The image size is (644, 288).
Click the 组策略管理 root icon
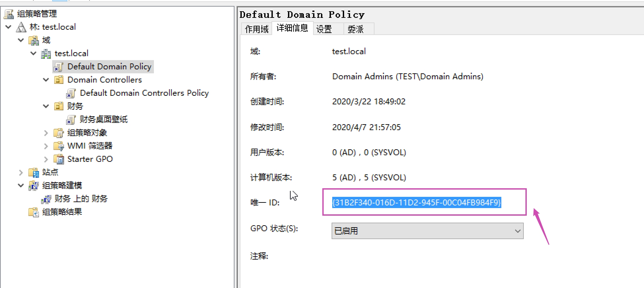point(9,14)
